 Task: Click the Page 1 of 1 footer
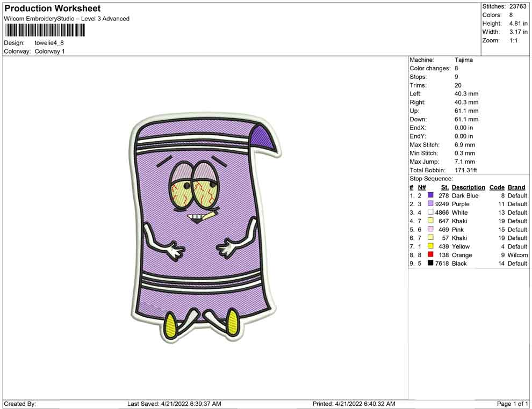tap(512, 404)
